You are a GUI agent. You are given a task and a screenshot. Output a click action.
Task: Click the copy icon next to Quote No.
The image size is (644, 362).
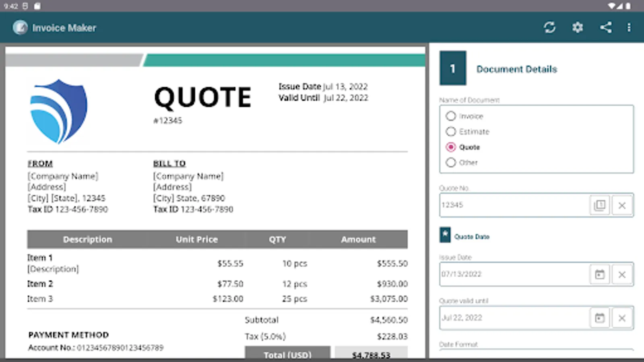pos(600,205)
